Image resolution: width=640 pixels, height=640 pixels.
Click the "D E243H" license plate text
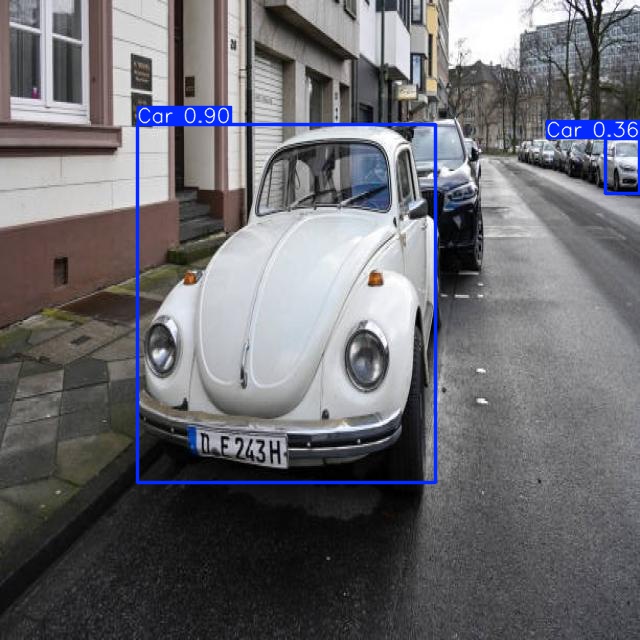pyautogui.click(x=242, y=448)
